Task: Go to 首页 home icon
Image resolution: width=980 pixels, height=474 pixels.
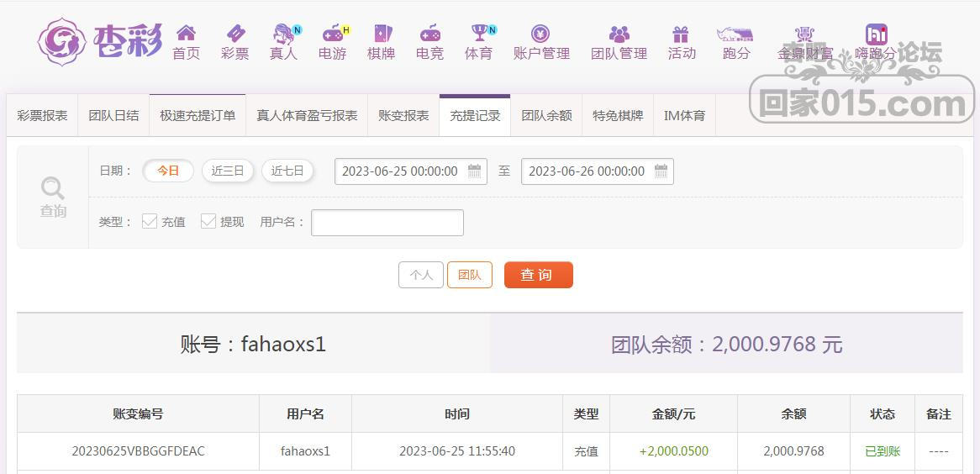Action: point(186,33)
